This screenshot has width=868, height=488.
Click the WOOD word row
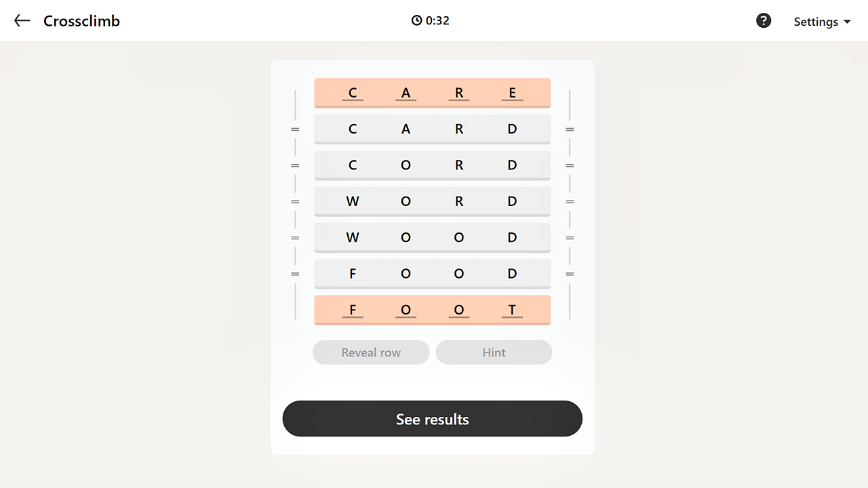(432, 237)
